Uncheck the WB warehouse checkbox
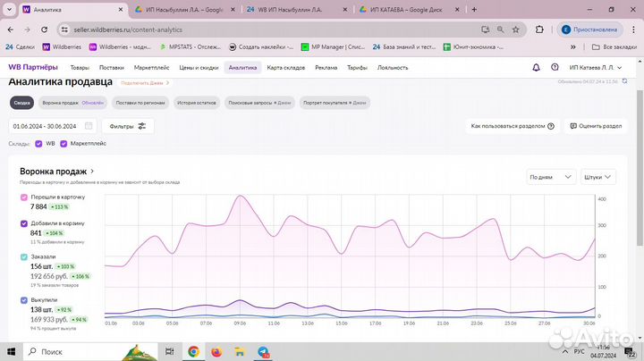644x361 pixels. [38, 143]
